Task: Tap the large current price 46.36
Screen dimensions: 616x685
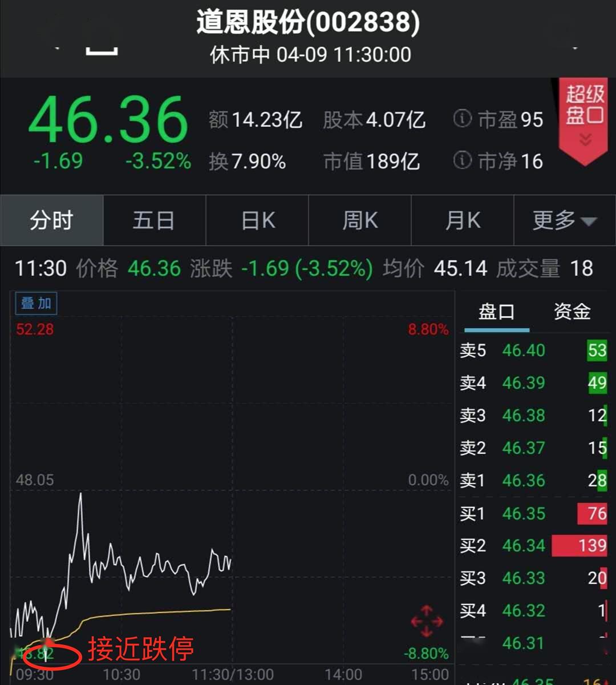Action: point(108,120)
